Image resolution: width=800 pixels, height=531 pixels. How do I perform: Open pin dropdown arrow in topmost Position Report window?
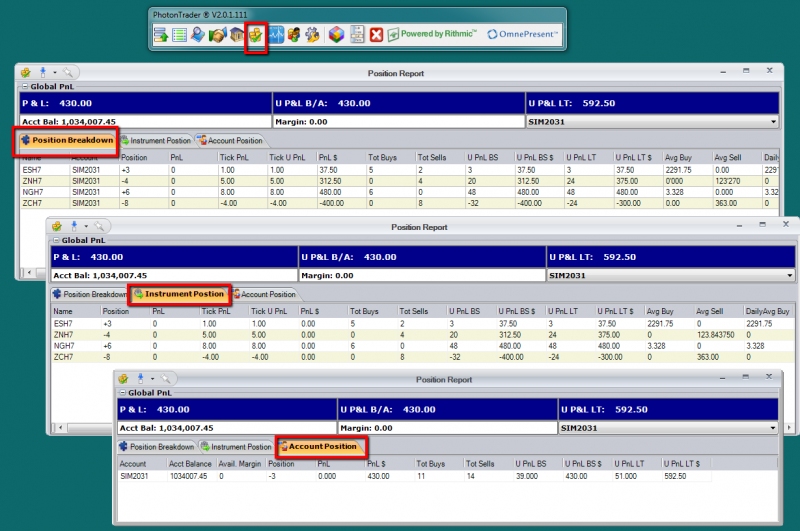(x=55, y=72)
